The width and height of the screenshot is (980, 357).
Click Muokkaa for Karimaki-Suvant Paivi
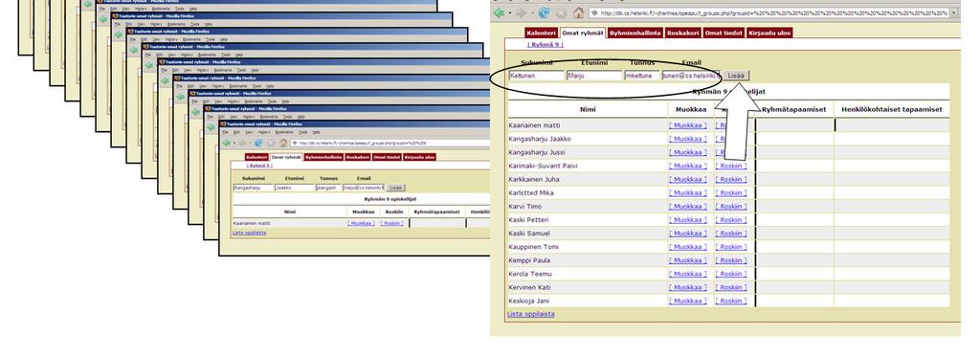point(688,166)
